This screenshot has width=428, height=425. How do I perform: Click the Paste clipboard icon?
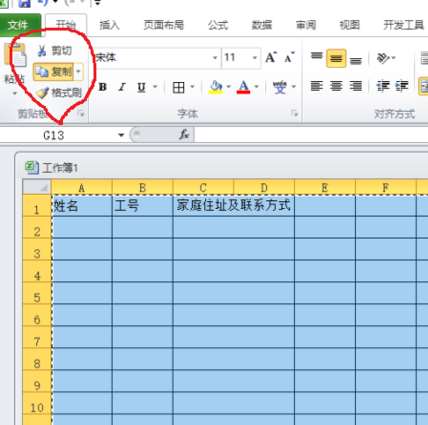click(15, 54)
